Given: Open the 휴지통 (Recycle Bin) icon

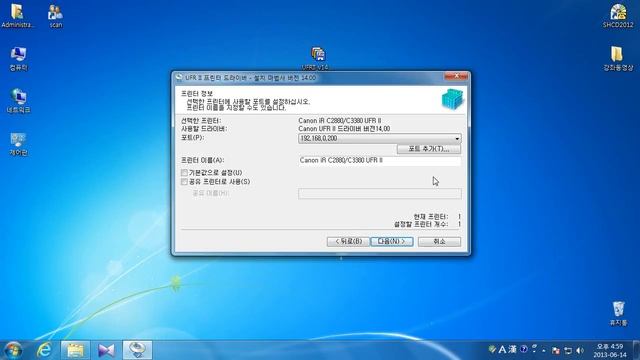Looking at the screenshot, I should point(618,313).
